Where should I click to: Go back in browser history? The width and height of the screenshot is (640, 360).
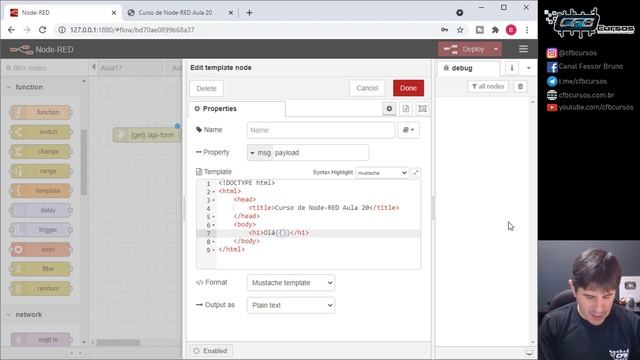pyautogui.click(x=11, y=30)
